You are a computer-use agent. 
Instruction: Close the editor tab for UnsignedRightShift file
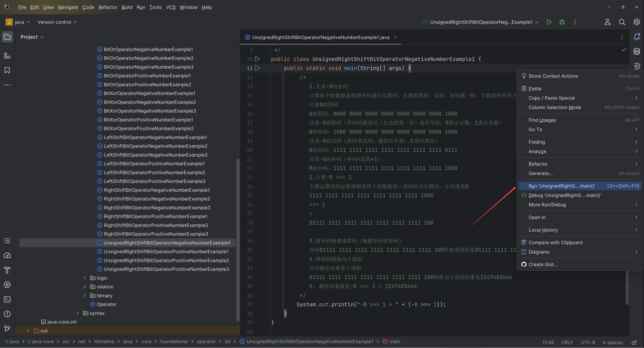(395, 37)
